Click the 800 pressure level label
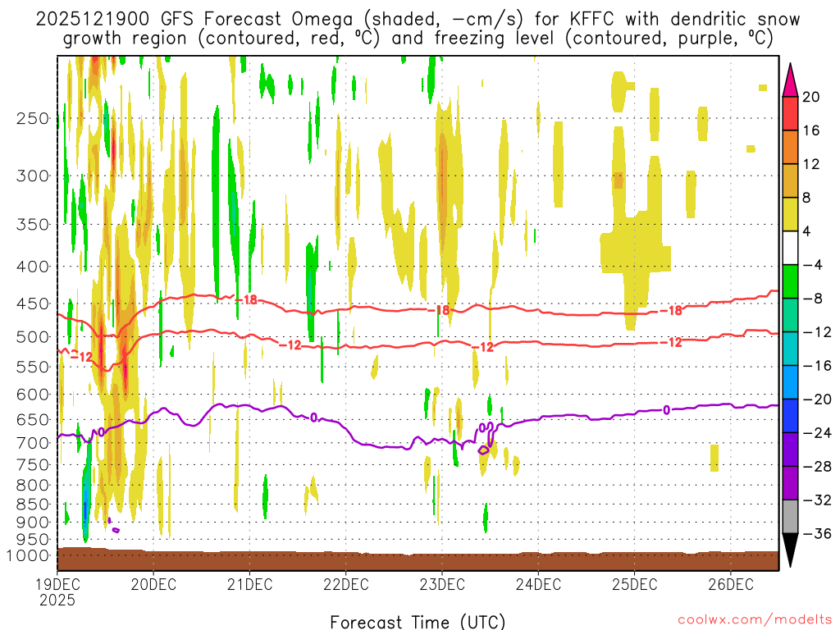Viewport: 840px width, 630px height. click(33, 486)
